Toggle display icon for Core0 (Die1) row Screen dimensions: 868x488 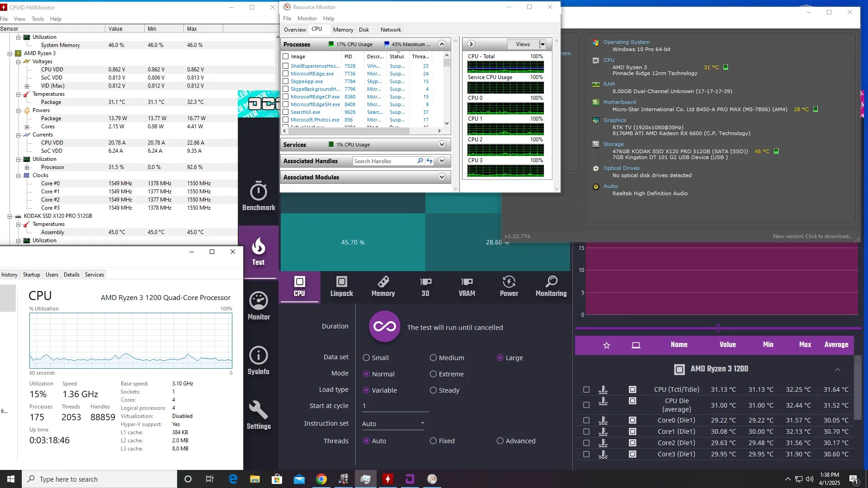[632, 420]
